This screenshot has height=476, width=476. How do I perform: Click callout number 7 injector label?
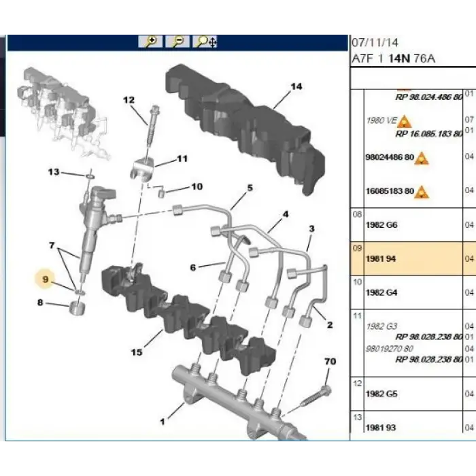pos(52,245)
